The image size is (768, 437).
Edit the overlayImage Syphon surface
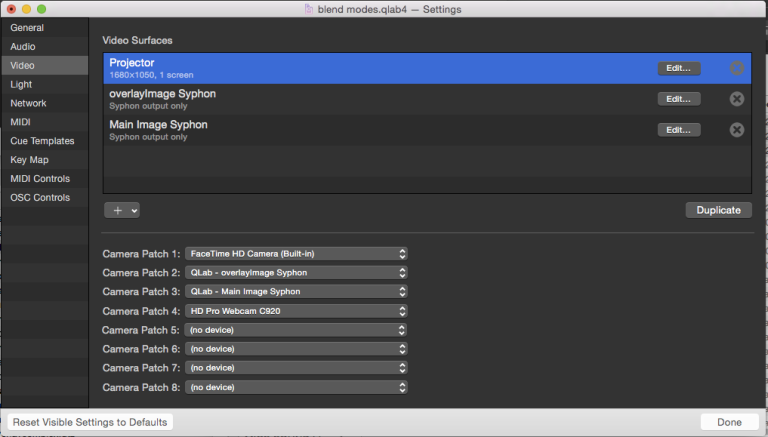(x=679, y=98)
